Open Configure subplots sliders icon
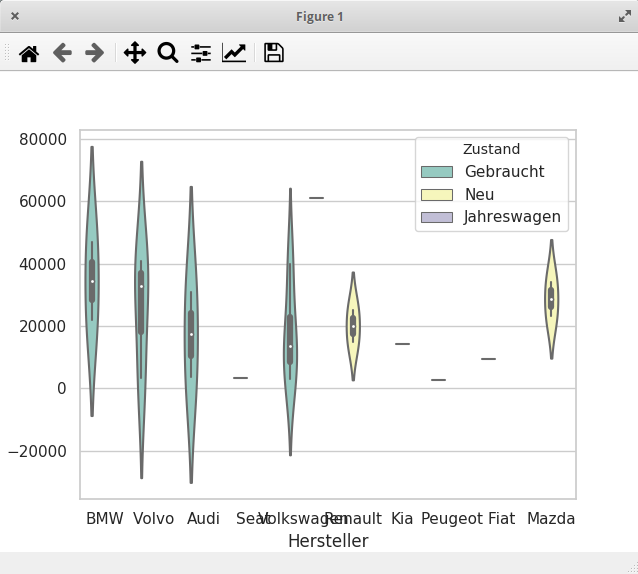 (x=201, y=53)
